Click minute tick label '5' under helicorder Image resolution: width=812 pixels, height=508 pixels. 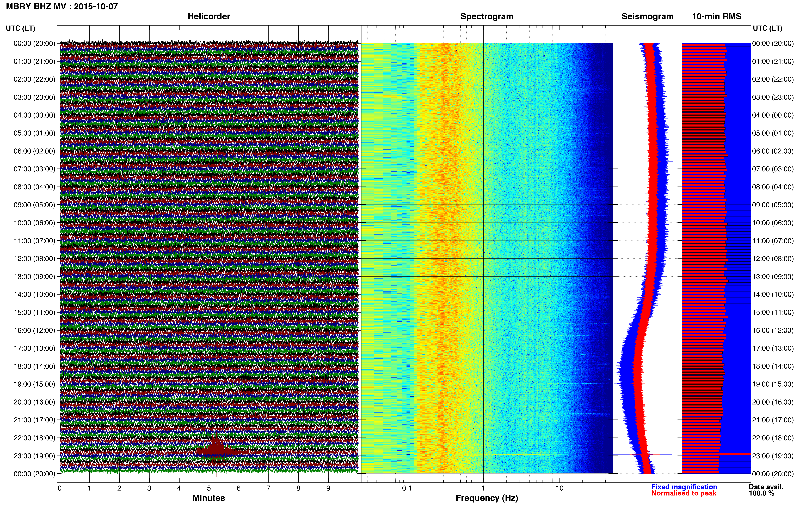[x=209, y=488]
